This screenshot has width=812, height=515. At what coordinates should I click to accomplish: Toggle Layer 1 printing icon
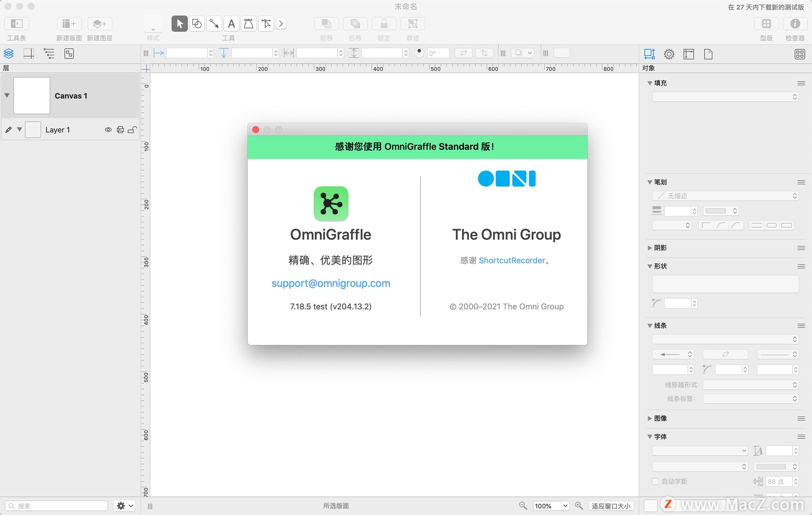[x=121, y=130]
